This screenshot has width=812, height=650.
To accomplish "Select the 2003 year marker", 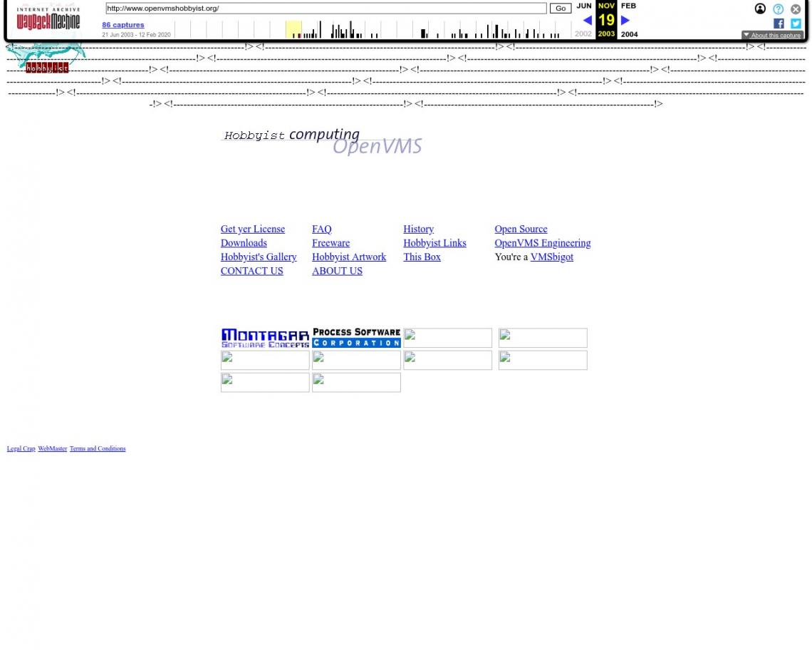I will [x=606, y=33].
